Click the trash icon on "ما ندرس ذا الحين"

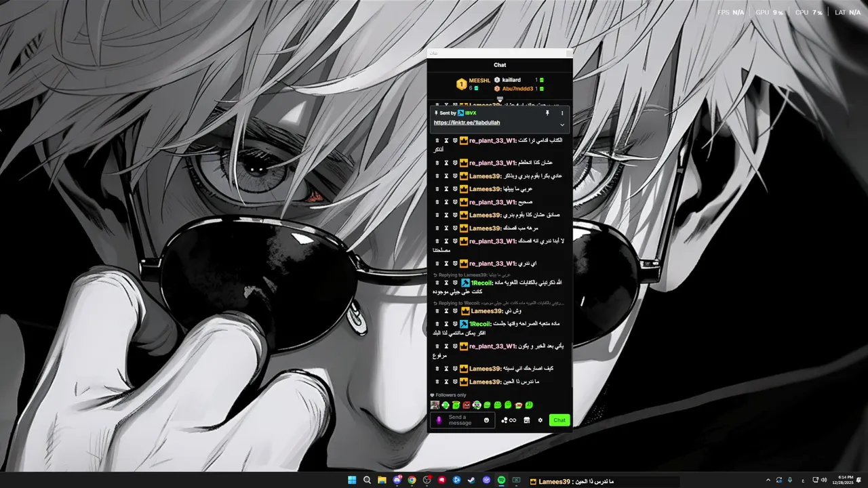437,382
